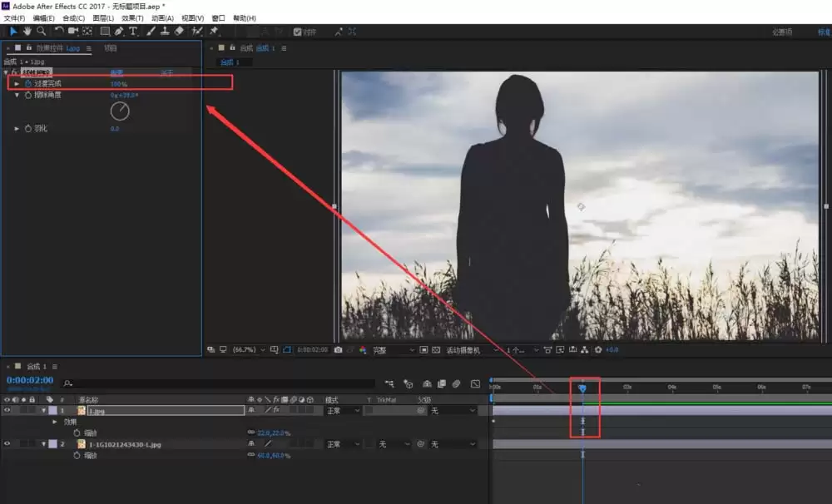This screenshot has width=832, height=504.
Task: Hide layer 1 using its eye icon
Action: coord(7,410)
